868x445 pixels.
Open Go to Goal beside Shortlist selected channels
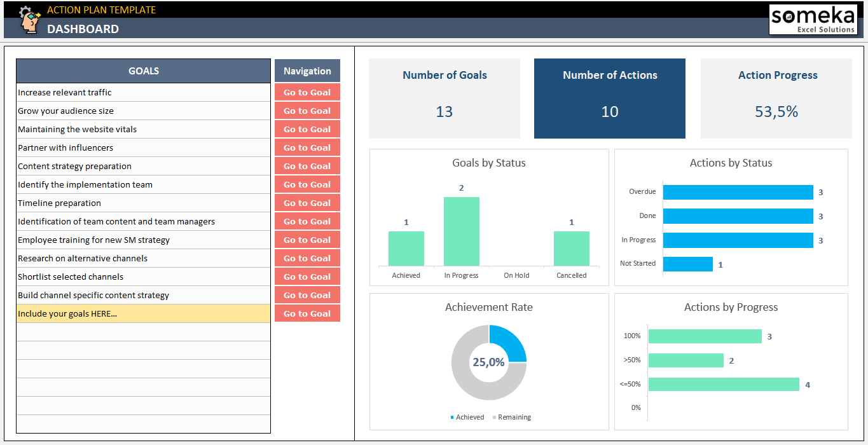(x=307, y=276)
